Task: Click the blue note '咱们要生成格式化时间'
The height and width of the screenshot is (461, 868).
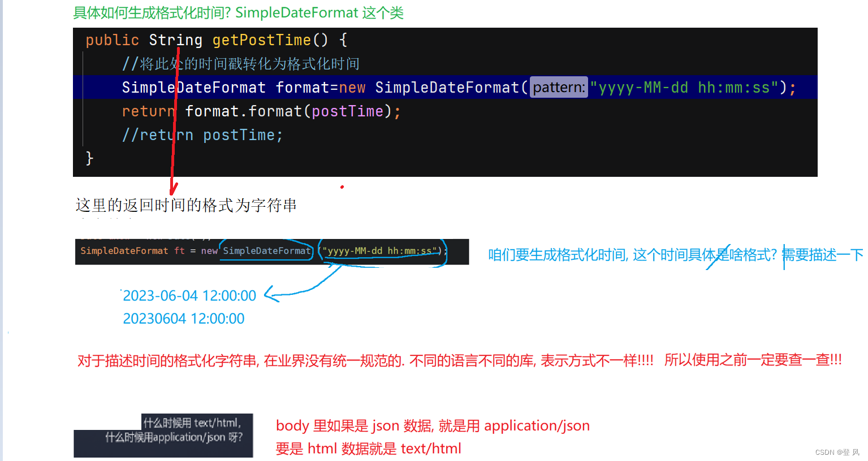Action: click(x=558, y=255)
